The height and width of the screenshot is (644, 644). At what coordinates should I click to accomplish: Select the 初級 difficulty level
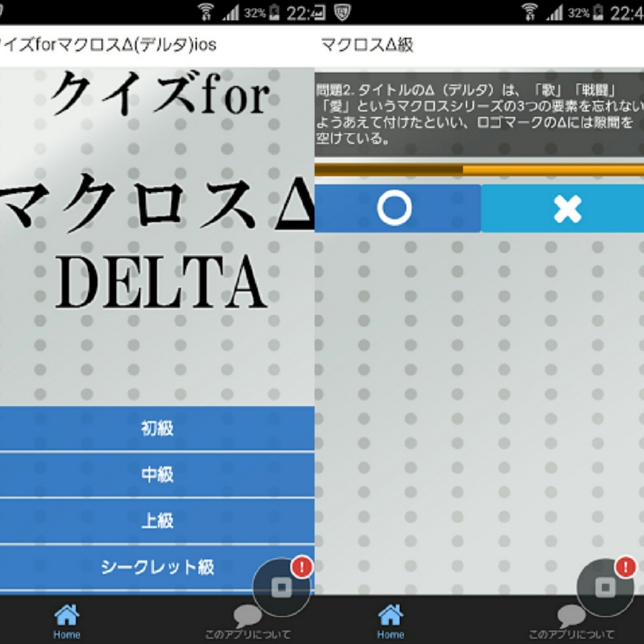click(157, 429)
